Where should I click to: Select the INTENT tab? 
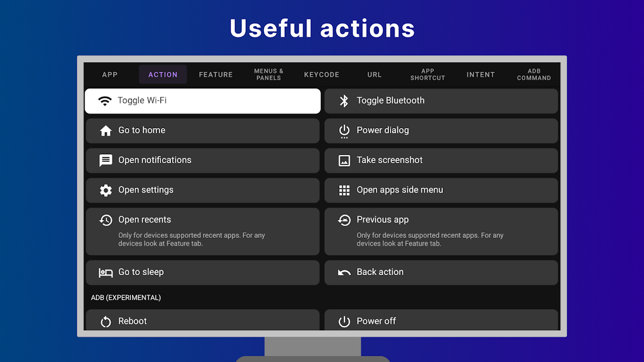481,75
